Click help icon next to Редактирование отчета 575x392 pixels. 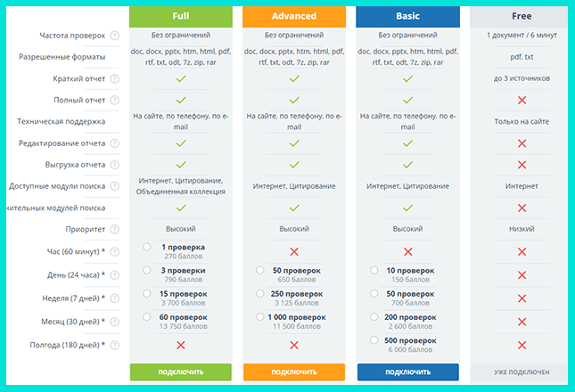click(x=115, y=143)
